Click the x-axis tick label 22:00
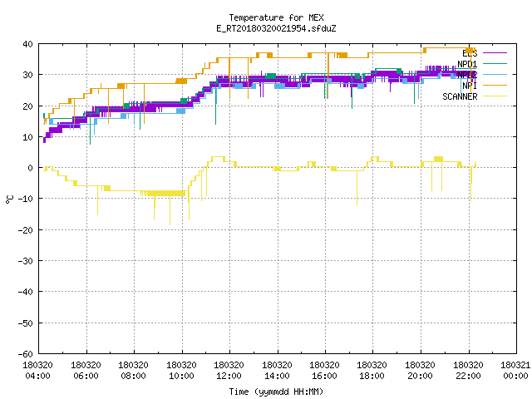Viewport: 532px width, 399px height. (x=469, y=376)
